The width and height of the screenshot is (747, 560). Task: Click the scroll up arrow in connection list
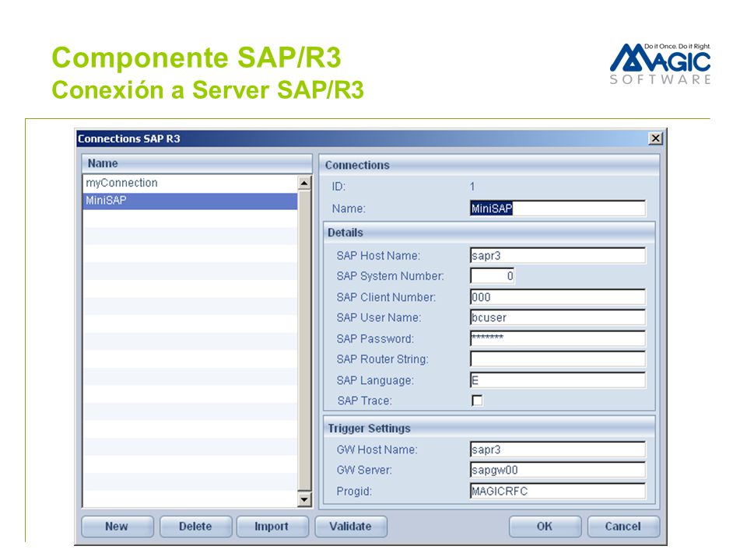click(304, 183)
